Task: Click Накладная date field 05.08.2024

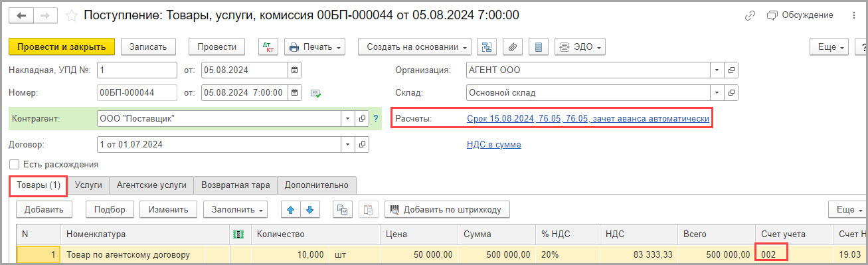Action: click(244, 70)
